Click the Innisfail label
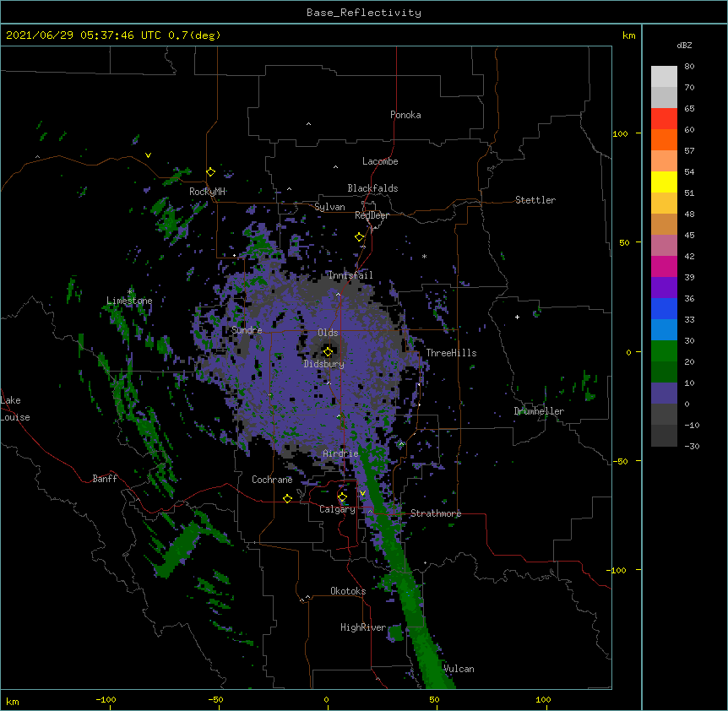728x711 pixels. click(350, 275)
